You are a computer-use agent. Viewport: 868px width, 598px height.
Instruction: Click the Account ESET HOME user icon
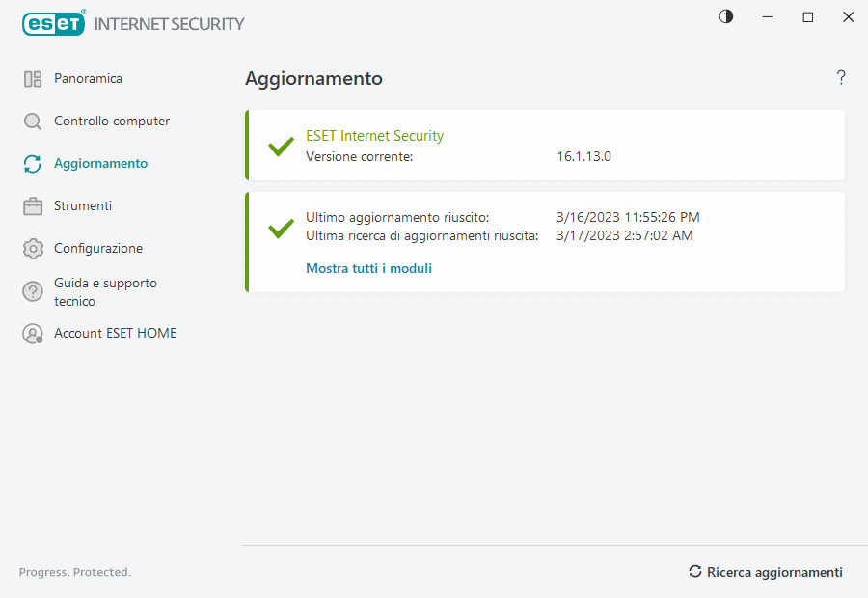(x=33, y=334)
